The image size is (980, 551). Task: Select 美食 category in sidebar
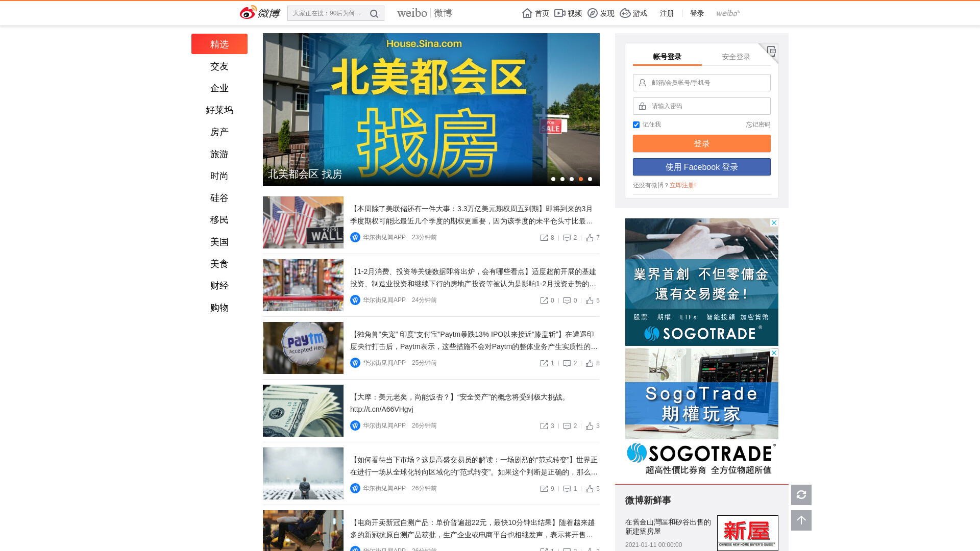[219, 264]
